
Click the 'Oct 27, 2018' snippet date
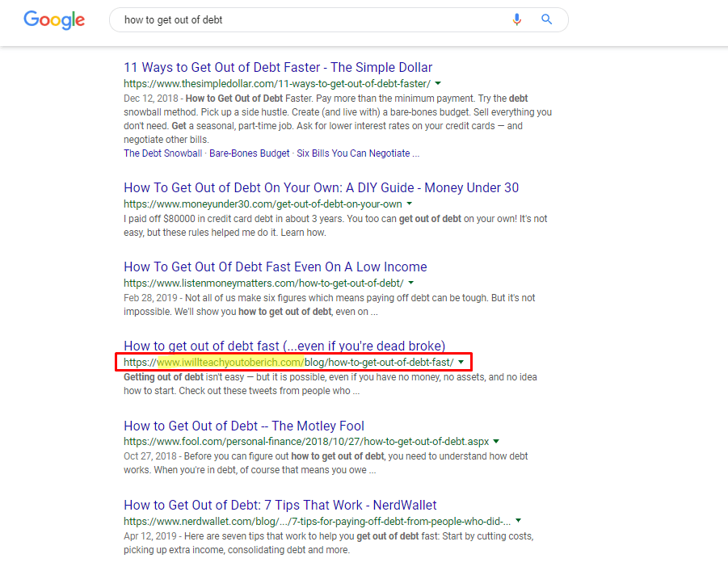pyautogui.click(x=150, y=456)
